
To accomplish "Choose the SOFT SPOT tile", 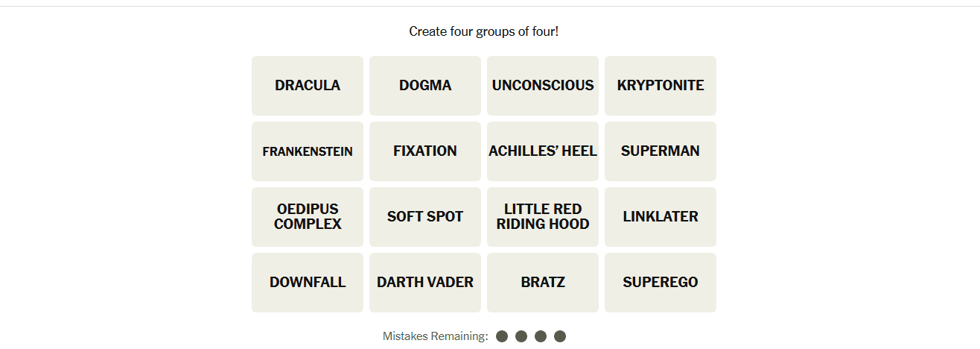I will click(x=425, y=217).
